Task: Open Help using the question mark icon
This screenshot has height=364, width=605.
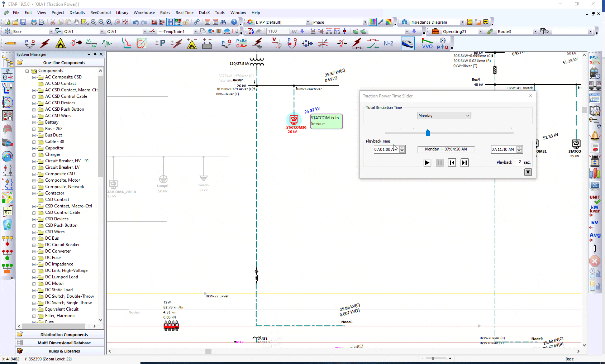Action: 234,21
